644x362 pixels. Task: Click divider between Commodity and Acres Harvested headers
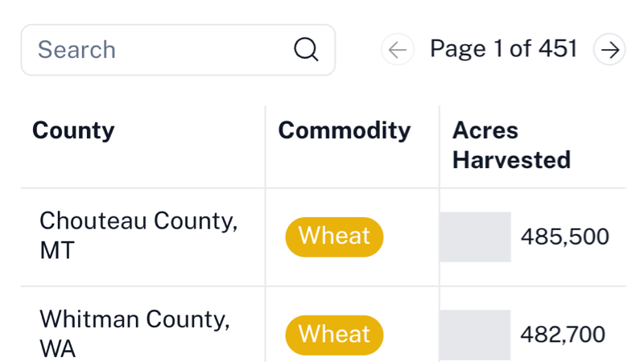[x=440, y=146]
